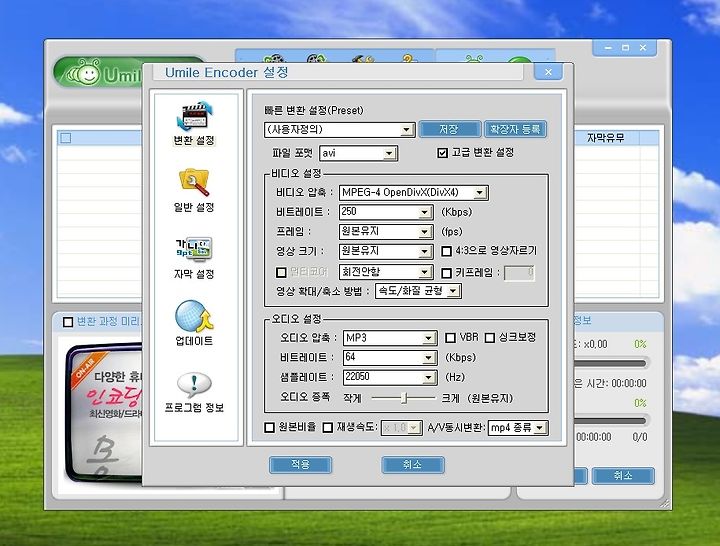Open the 회전안함 rotation dropdown

(386, 272)
